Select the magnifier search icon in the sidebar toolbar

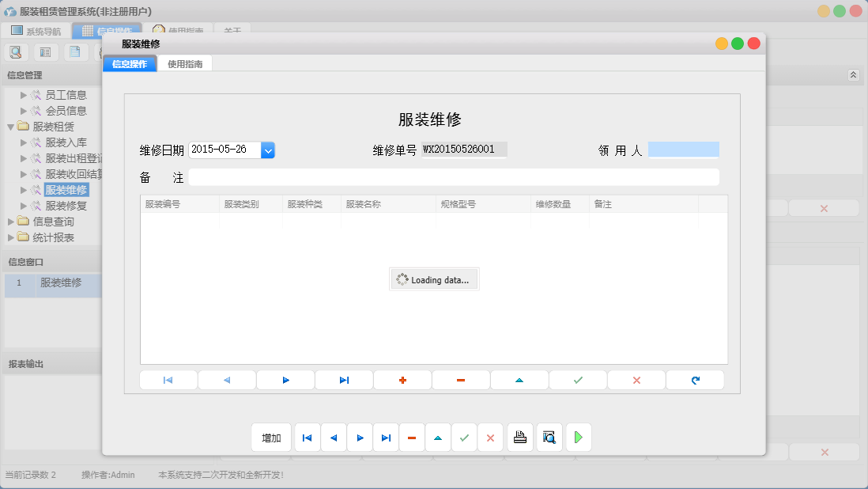(x=16, y=51)
